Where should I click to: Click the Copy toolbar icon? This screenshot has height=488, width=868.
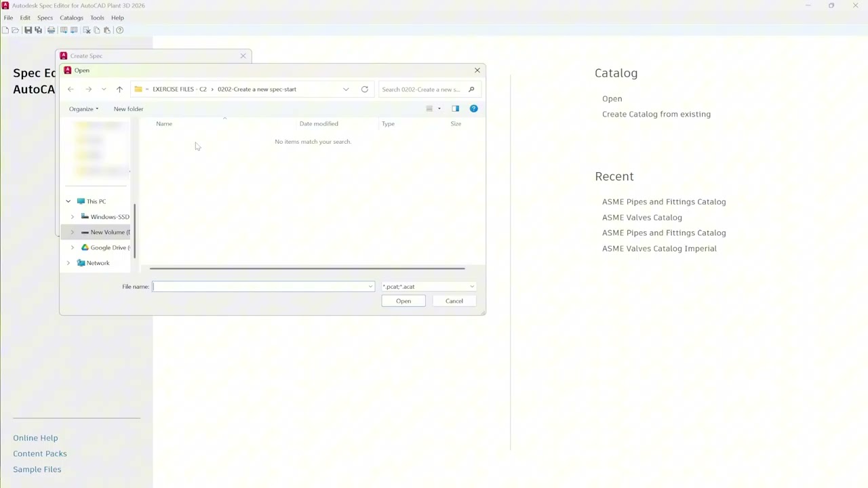97,30
